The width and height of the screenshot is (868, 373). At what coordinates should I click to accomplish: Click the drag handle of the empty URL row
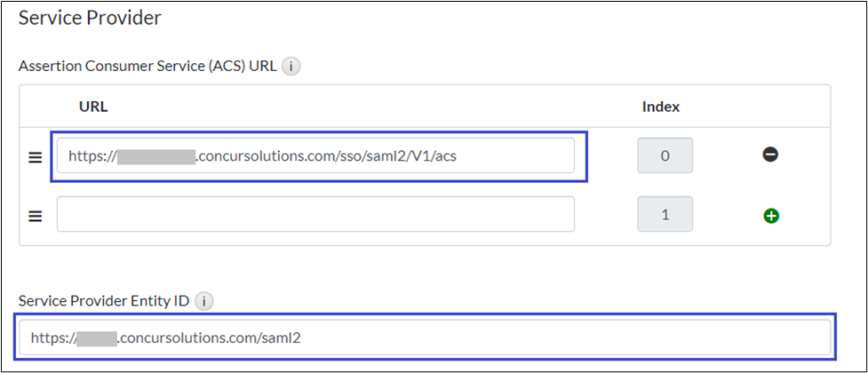point(36,216)
